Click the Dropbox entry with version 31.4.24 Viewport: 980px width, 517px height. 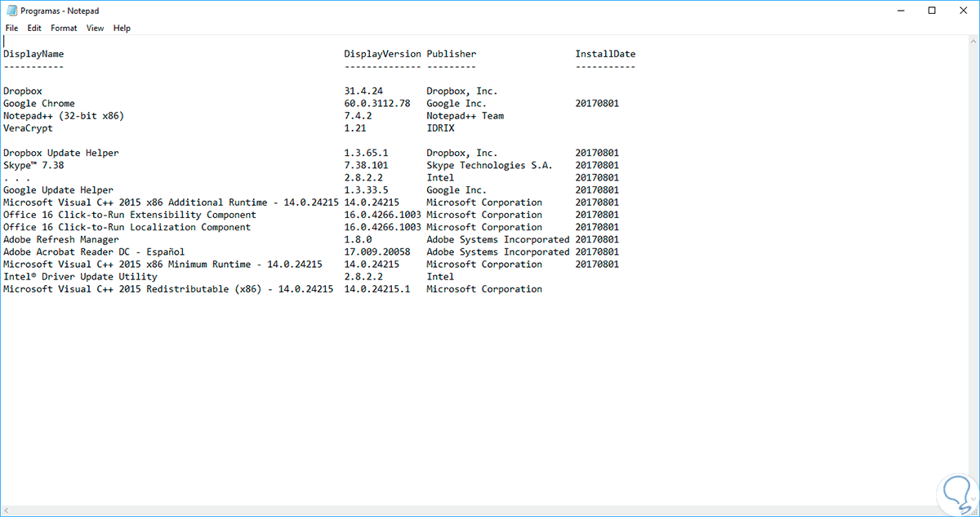point(23,91)
